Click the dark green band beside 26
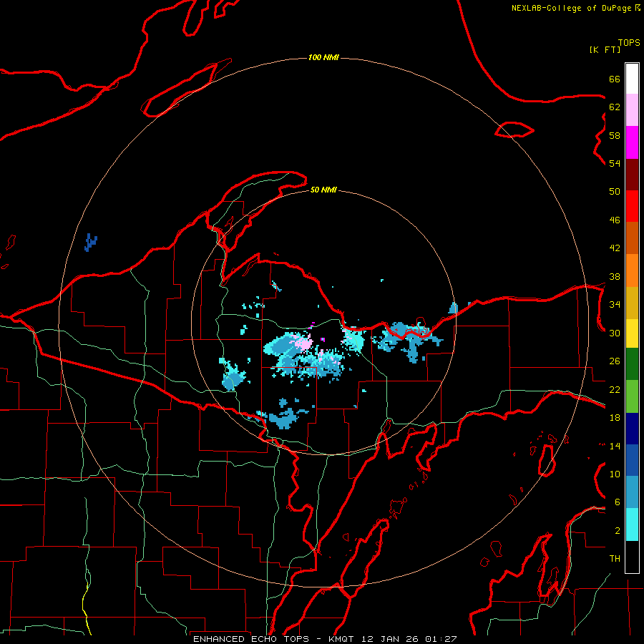Viewport: 644px width, 644px height. tap(632, 364)
